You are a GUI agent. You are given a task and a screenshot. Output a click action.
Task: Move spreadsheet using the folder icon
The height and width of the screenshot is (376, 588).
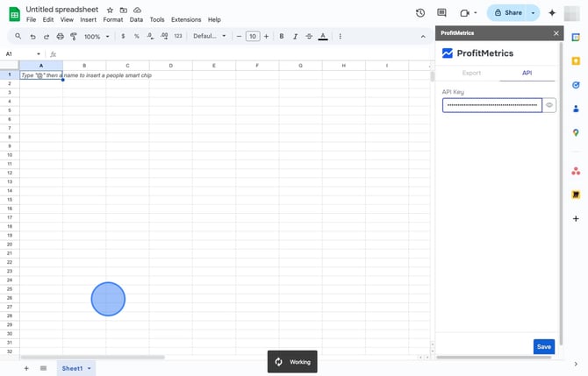click(x=124, y=11)
